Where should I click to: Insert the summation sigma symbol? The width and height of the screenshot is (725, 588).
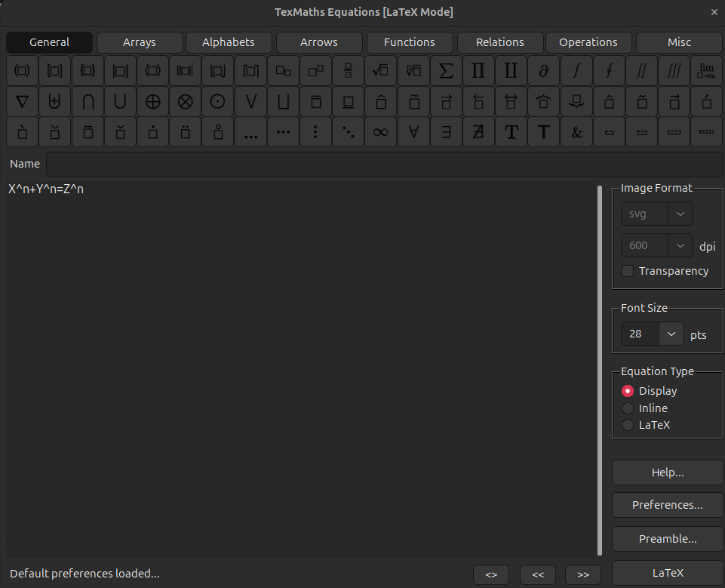[446, 71]
